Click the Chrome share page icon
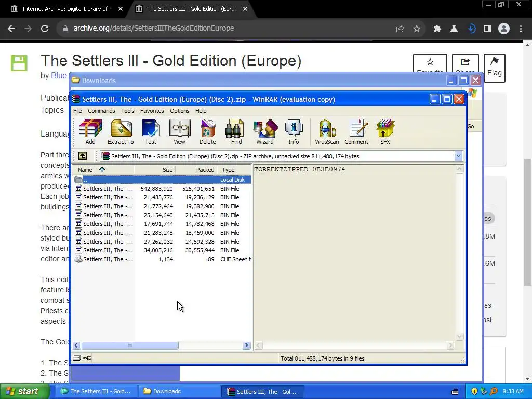This screenshot has width=532, height=399. [x=400, y=29]
